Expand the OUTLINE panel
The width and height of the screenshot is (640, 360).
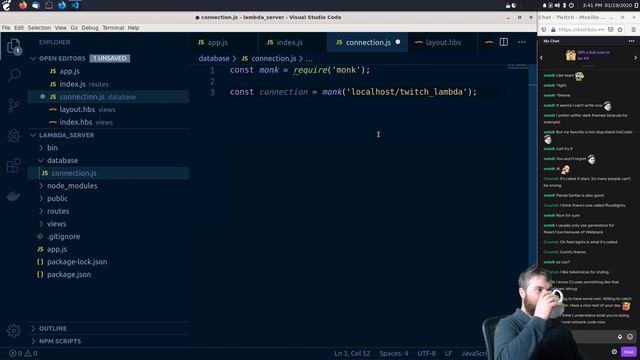tap(53, 328)
